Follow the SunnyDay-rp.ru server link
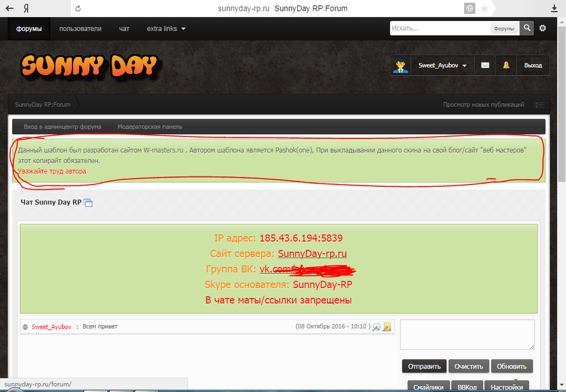 [312, 253]
